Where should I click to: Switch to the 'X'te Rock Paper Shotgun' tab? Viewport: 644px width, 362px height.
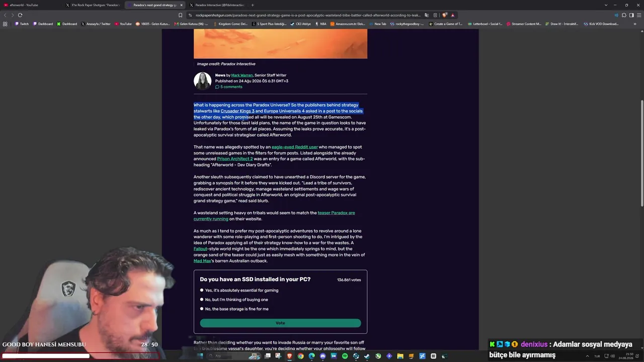pos(93,5)
